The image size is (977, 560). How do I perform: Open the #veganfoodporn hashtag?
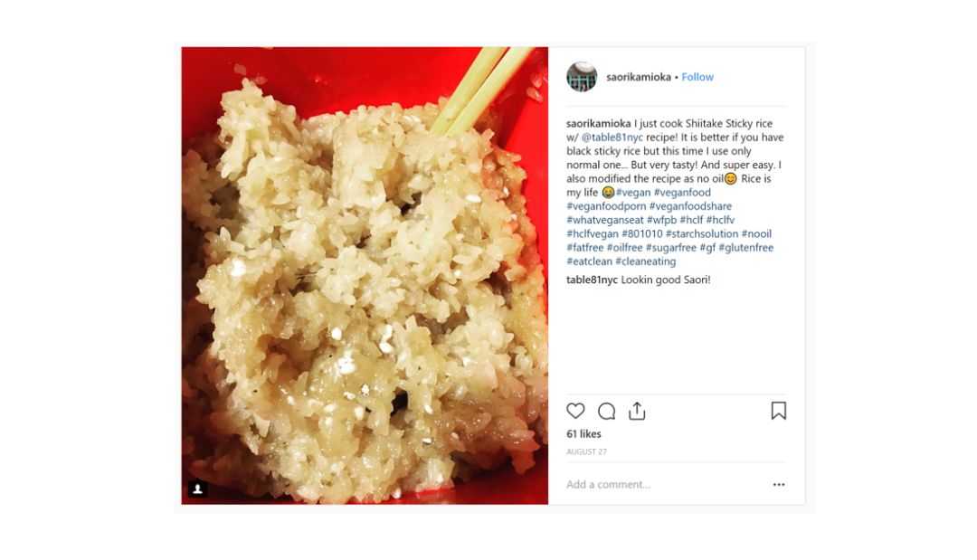click(x=606, y=206)
